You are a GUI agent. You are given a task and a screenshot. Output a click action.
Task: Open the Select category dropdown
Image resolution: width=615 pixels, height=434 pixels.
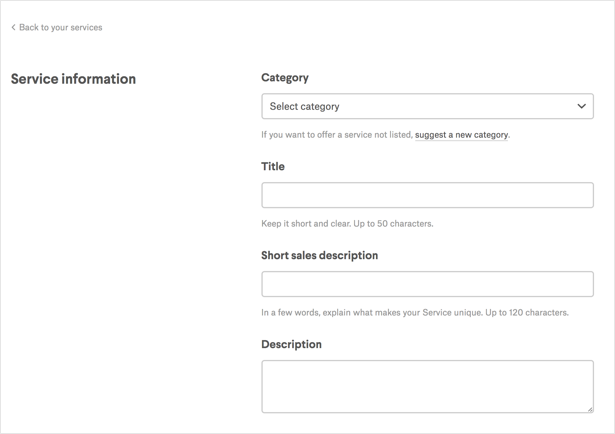[427, 106]
